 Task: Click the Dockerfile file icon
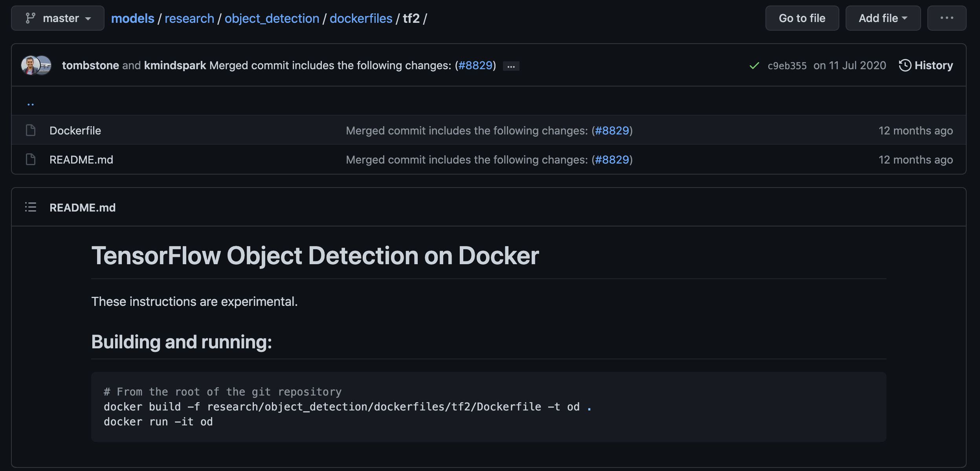[31, 130]
